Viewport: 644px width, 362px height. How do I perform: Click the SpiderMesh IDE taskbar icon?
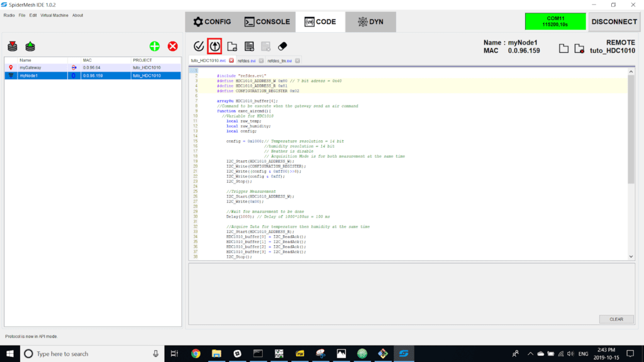(404, 353)
